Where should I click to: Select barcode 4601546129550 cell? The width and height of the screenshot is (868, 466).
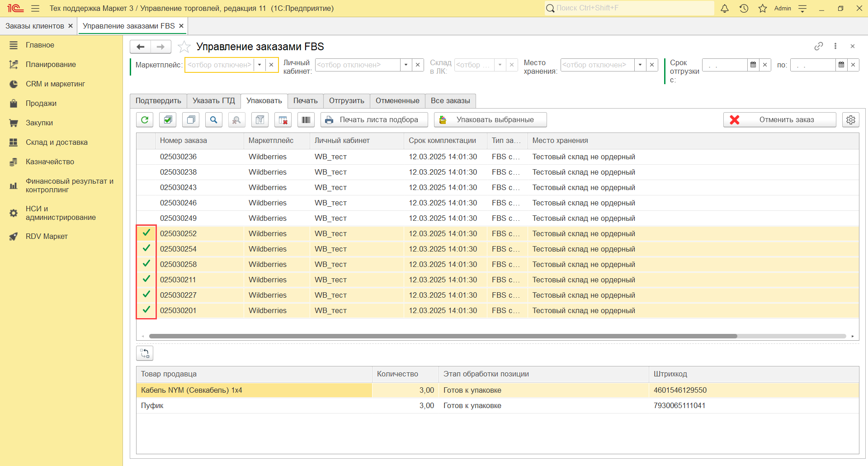754,390
